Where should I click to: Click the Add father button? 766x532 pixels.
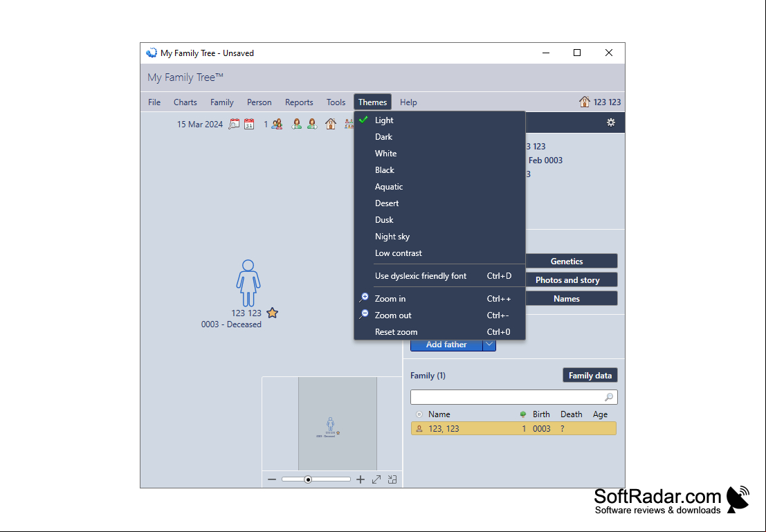coord(446,345)
